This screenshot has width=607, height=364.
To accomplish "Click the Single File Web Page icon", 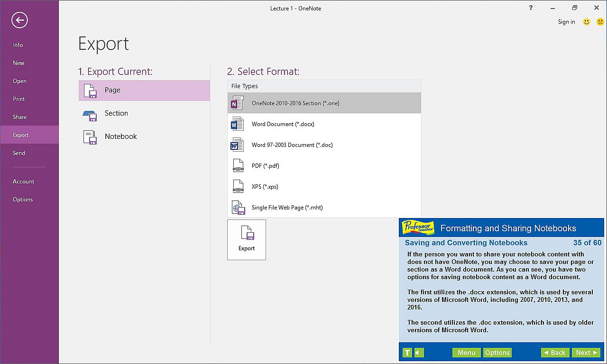I will pos(238,208).
